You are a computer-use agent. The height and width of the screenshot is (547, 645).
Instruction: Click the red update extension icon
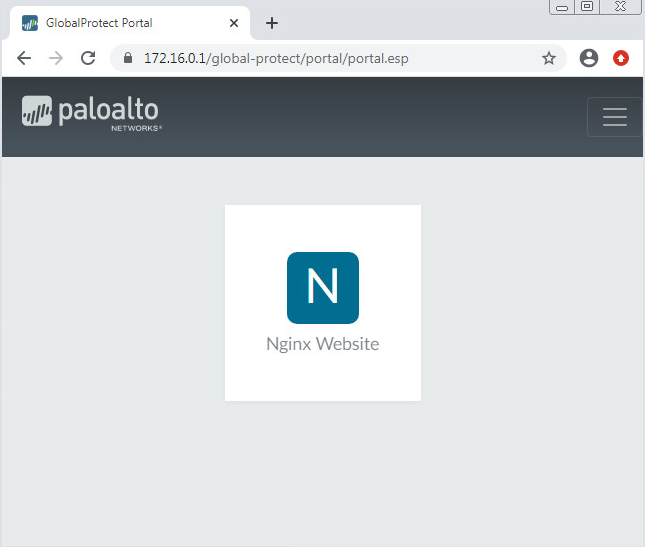click(621, 58)
